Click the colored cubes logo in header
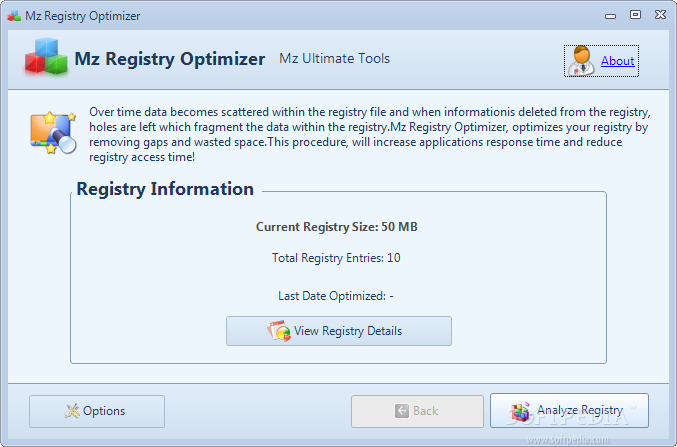 coord(46,57)
